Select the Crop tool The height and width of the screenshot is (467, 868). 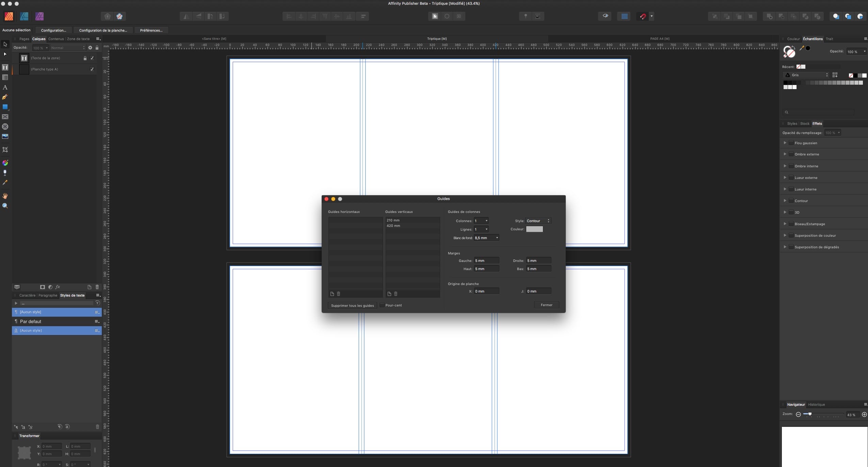point(5,150)
